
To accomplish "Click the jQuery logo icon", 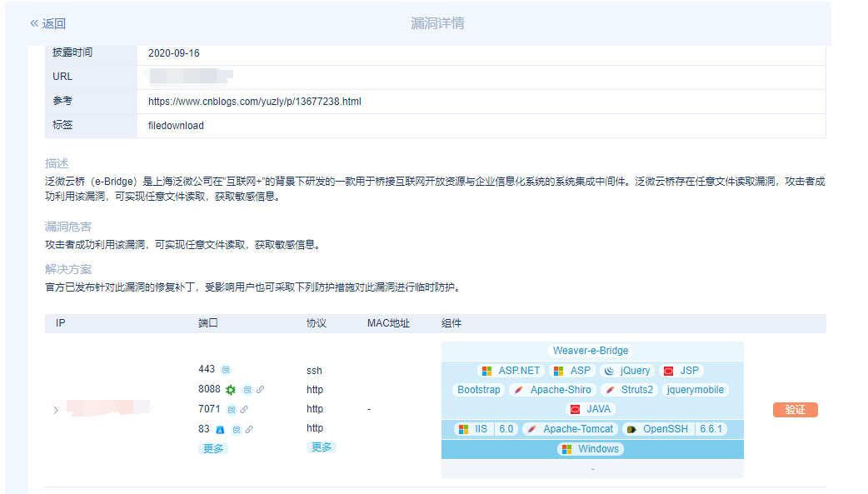I will [x=610, y=371].
